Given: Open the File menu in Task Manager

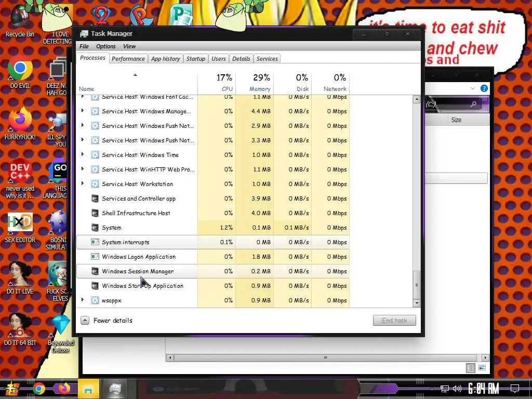Looking at the screenshot, I should point(84,46).
